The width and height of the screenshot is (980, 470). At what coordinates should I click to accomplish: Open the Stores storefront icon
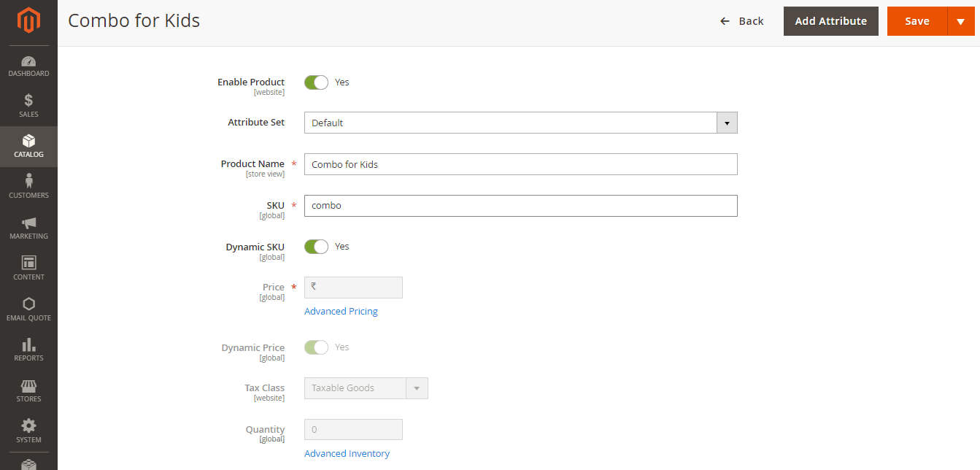(x=28, y=385)
